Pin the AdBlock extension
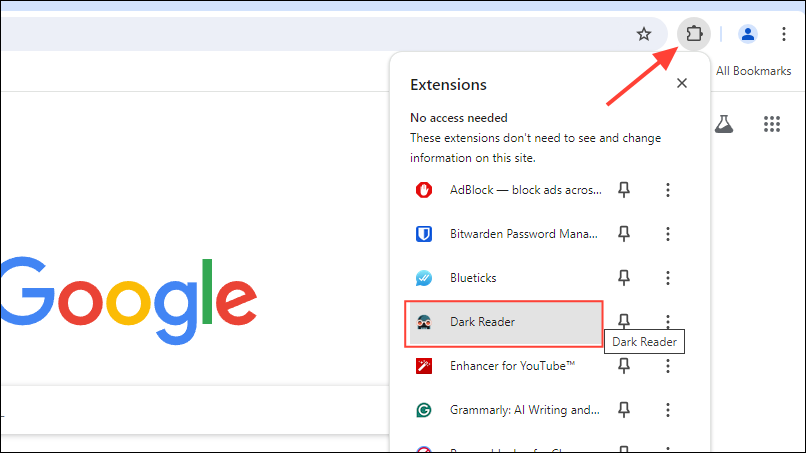806x453 pixels. pyautogui.click(x=624, y=190)
